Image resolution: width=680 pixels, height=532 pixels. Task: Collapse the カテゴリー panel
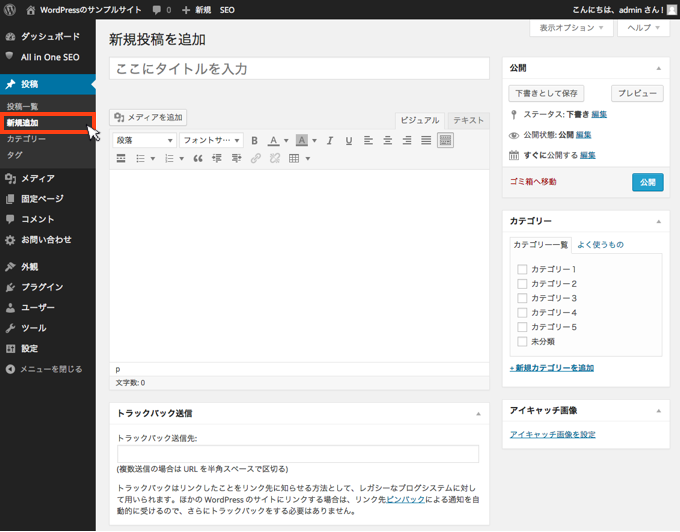(x=659, y=222)
